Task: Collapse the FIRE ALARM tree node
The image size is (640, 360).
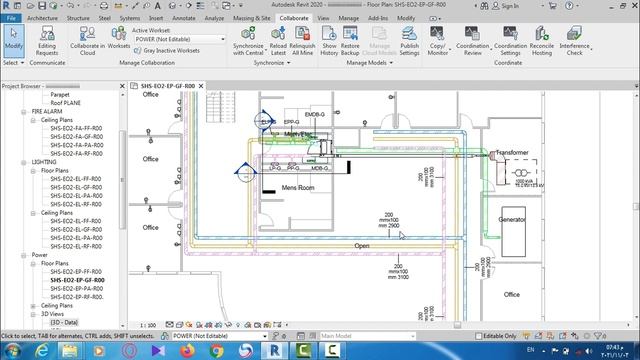Action: tap(24, 111)
